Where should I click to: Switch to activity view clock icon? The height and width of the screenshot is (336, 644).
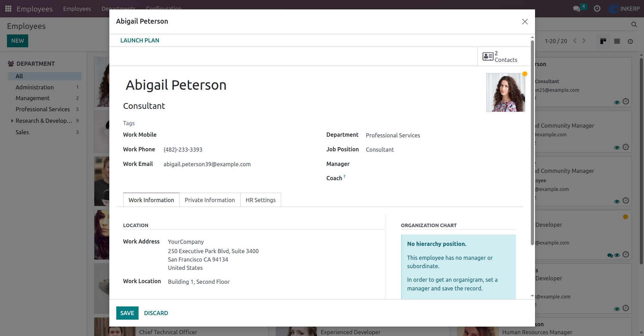tap(630, 41)
